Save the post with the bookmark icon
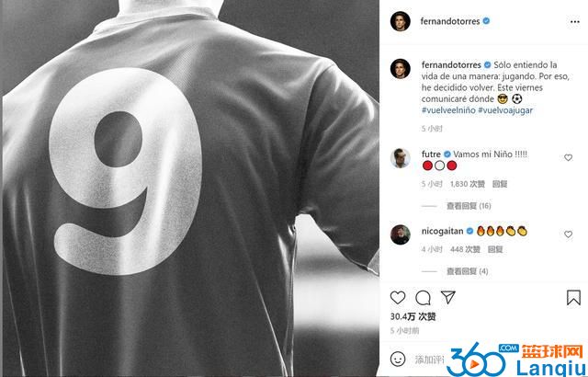This screenshot has height=377, width=588. coord(573,298)
